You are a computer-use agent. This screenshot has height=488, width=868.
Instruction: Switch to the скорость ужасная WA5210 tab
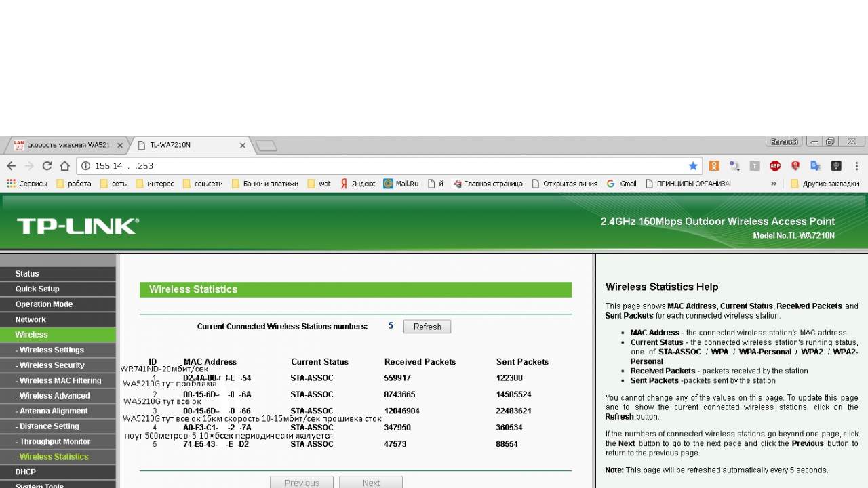tap(68, 145)
